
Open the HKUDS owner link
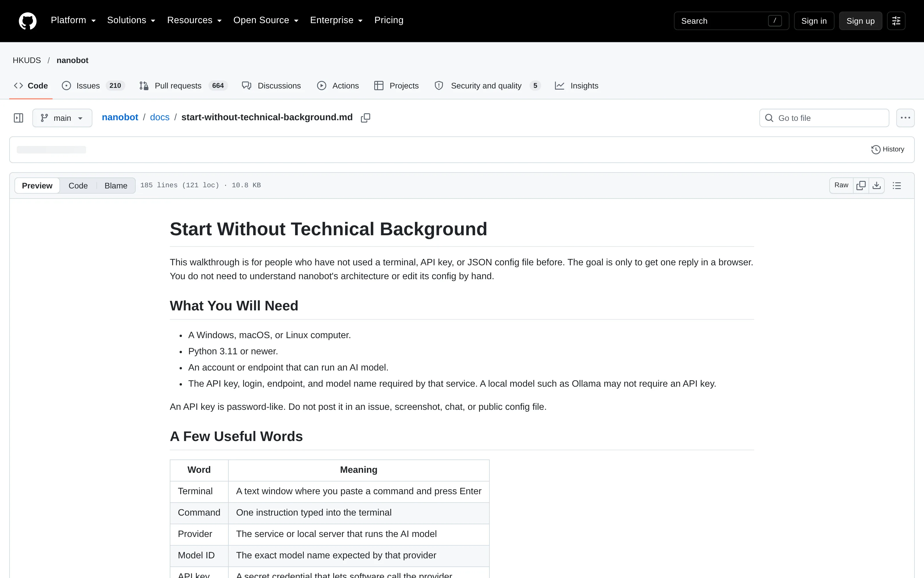(x=27, y=60)
